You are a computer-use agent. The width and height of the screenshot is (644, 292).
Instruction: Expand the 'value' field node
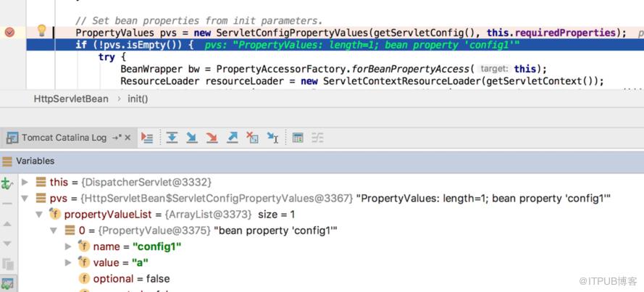pos(68,262)
